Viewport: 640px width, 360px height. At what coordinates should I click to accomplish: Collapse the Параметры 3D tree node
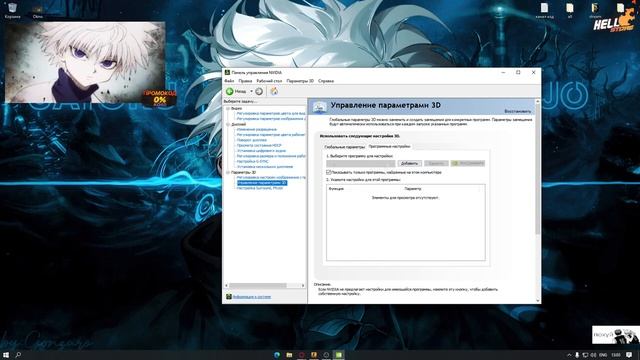(x=228, y=172)
